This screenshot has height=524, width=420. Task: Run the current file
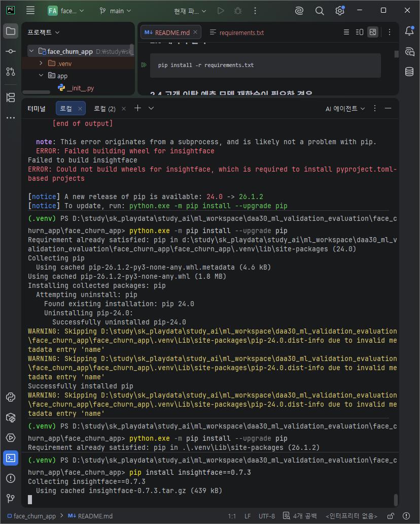point(221,11)
